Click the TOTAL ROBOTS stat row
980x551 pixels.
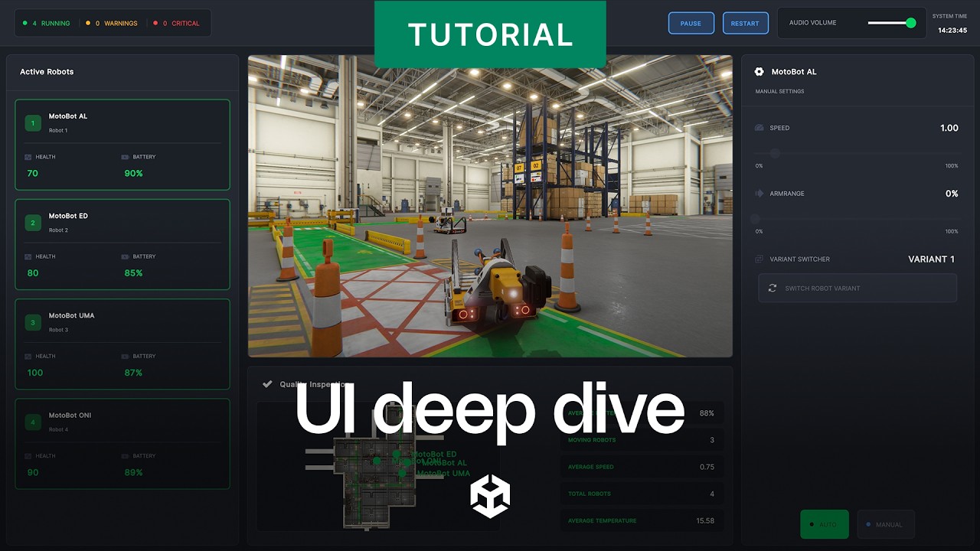(642, 494)
